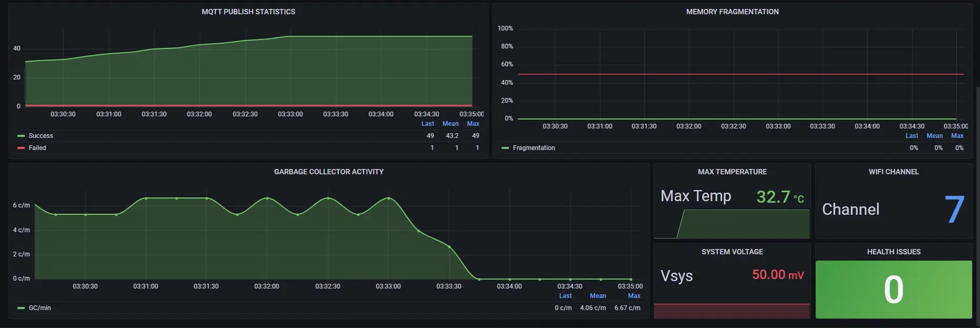Click the green Health Issues 0 tile
This screenshot has height=328, width=980.
[894, 290]
